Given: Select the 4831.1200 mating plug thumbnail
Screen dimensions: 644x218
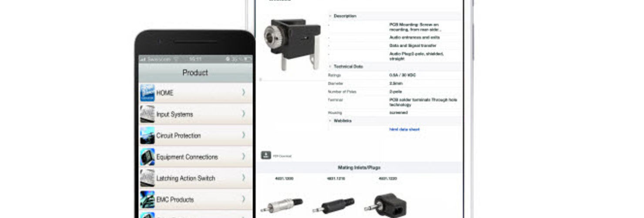Looking at the screenshot, I should click(282, 204).
